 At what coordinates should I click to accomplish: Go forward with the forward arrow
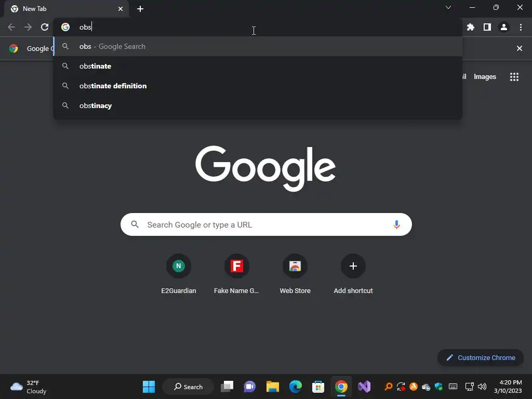tap(28, 27)
